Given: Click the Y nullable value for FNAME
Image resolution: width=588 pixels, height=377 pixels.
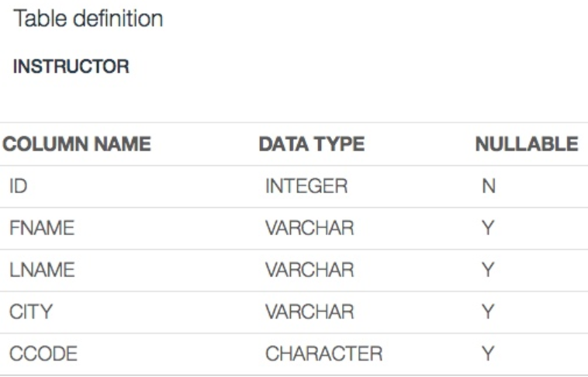Looking at the screenshot, I should point(488,229).
